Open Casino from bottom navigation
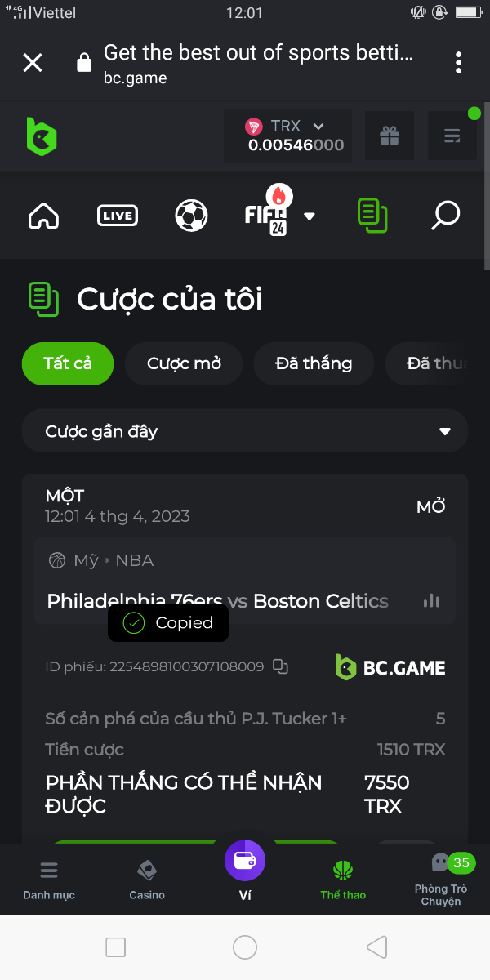490x980 pixels. coord(147,879)
